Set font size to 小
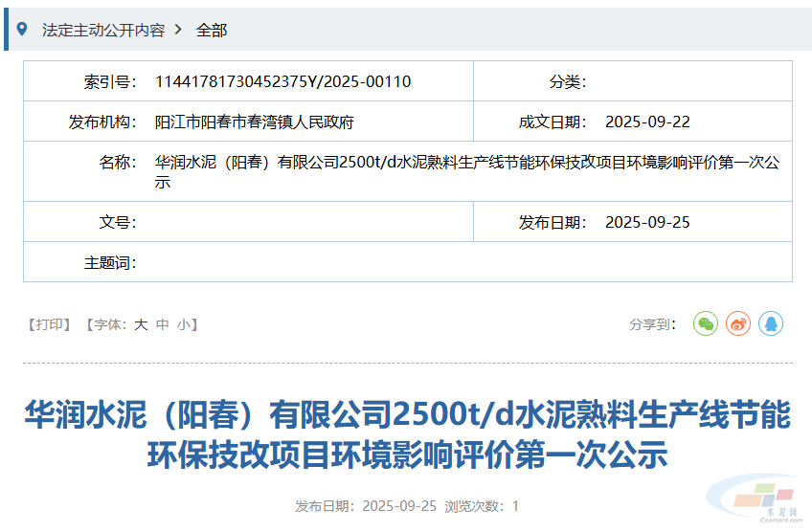812x532 pixels. pos(183,324)
